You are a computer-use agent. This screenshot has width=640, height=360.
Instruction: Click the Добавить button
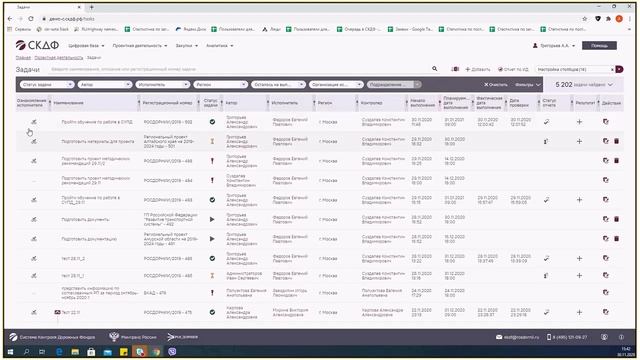(478, 69)
